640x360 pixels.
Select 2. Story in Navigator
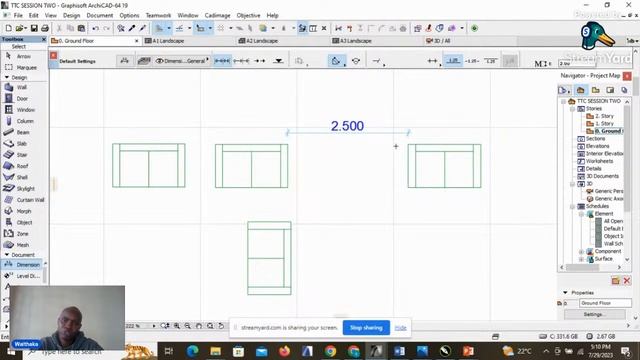[604, 116]
